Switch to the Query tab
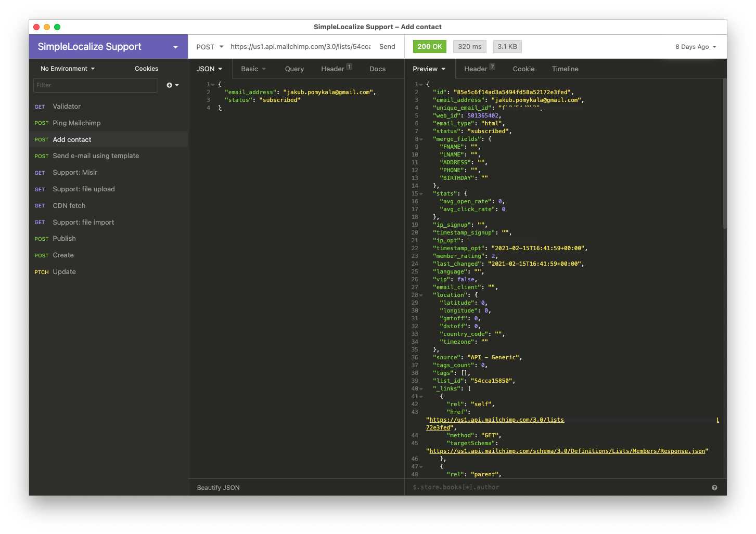Image resolution: width=756 pixels, height=534 pixels. point(294,69)
